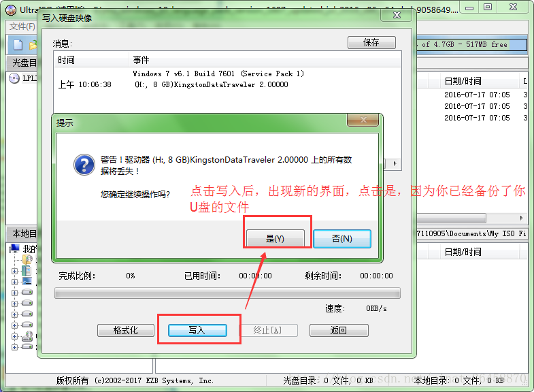Click the 本地目 panel label
This screenshot has height=392, width=534.
tap(24, 233)
